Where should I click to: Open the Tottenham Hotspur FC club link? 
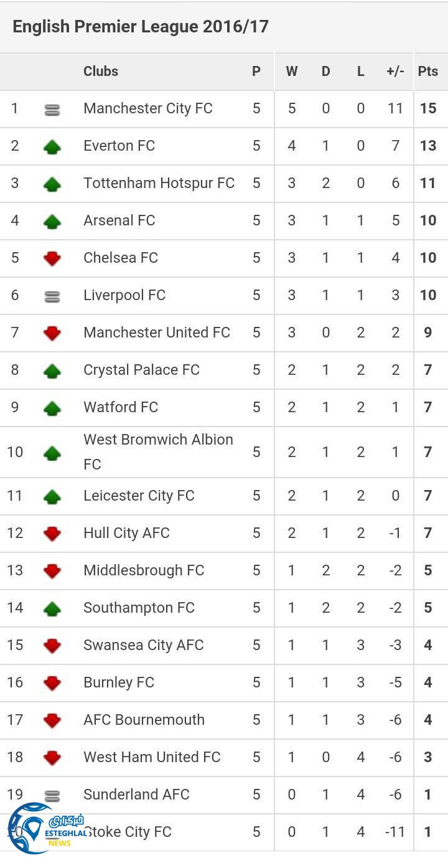(159, 183)
